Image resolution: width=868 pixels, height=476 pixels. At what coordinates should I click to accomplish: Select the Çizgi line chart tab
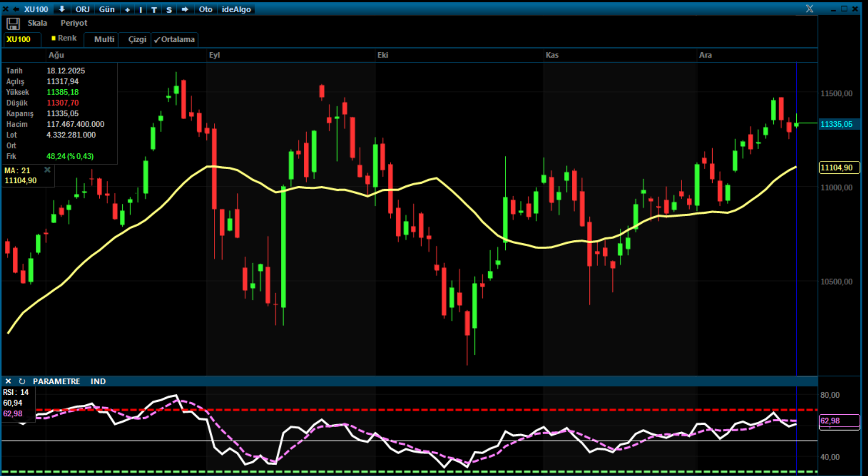[137, 39]
